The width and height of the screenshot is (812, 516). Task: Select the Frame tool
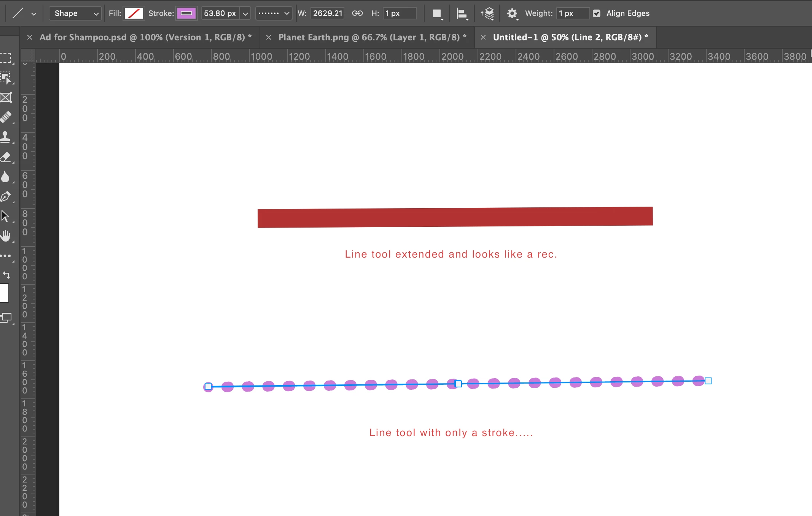[5, 98]
